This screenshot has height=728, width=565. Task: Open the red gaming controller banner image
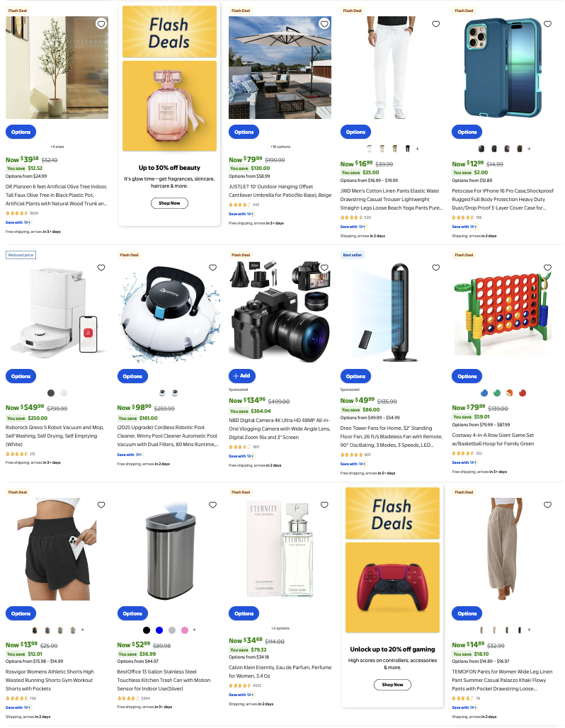(x=392, y=587)
